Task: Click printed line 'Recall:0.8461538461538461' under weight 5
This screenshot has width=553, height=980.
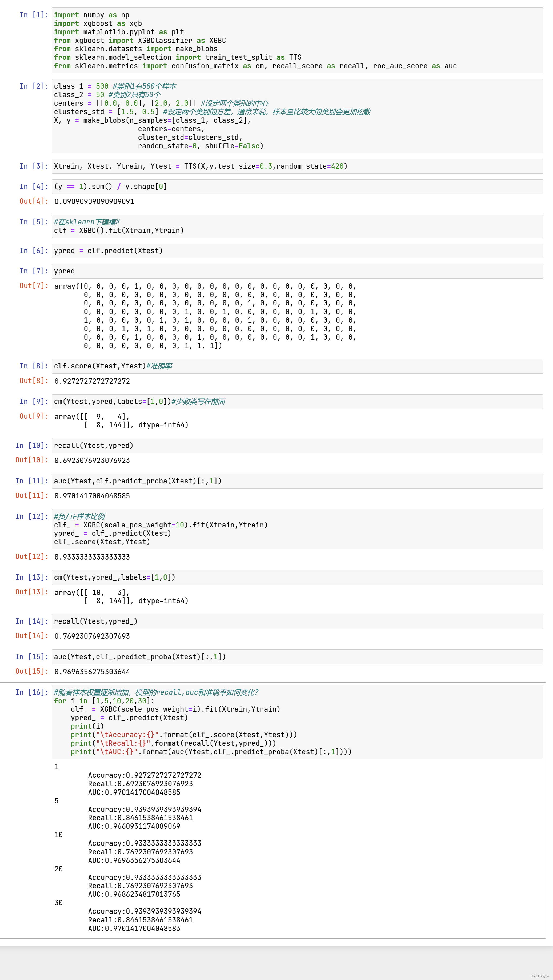Action: point(141,818)
